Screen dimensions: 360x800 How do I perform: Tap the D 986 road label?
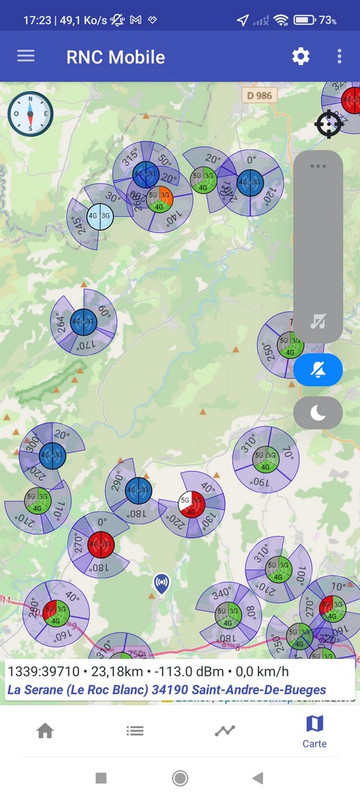260,95
